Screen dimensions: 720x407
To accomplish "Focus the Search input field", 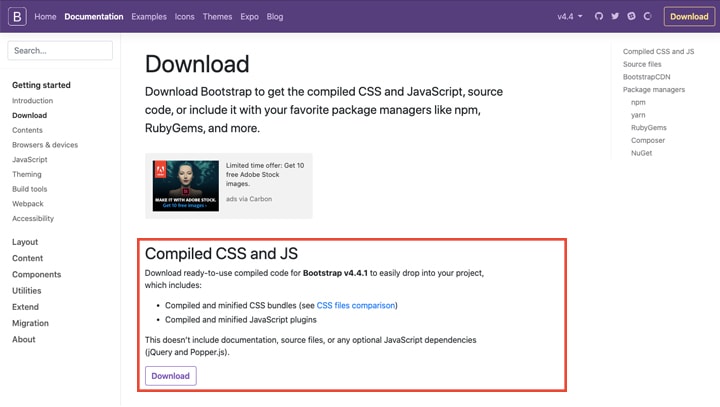I will (x=60, y=51).
